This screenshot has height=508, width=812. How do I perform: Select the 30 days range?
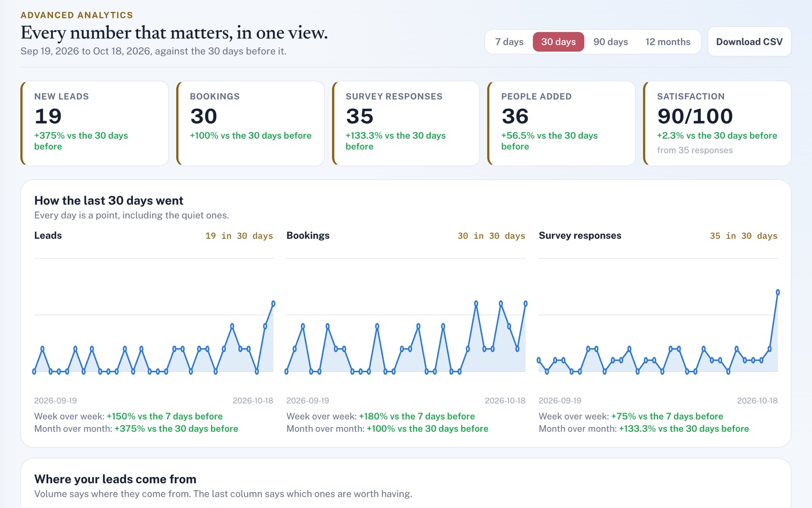pos(558,42)
